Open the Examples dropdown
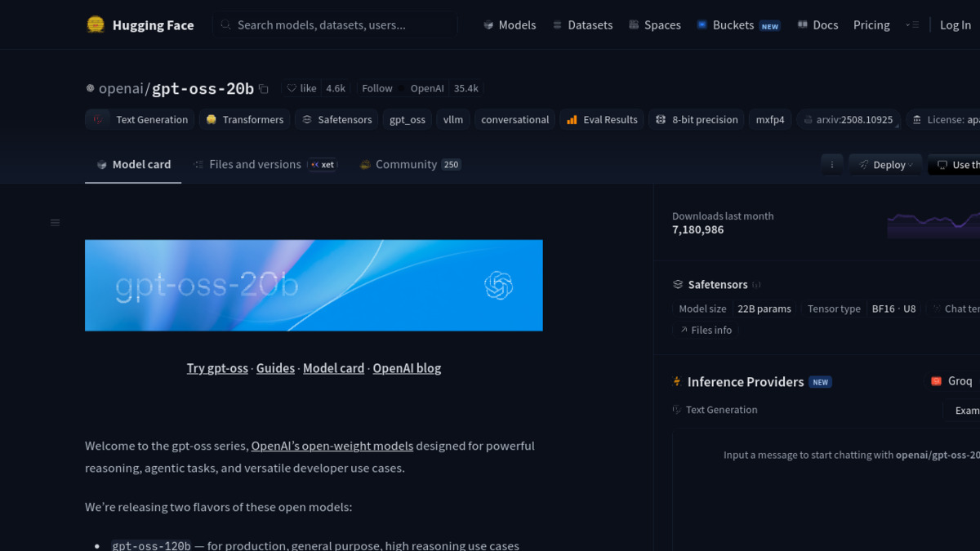980x551 pixels. (961, 411)
